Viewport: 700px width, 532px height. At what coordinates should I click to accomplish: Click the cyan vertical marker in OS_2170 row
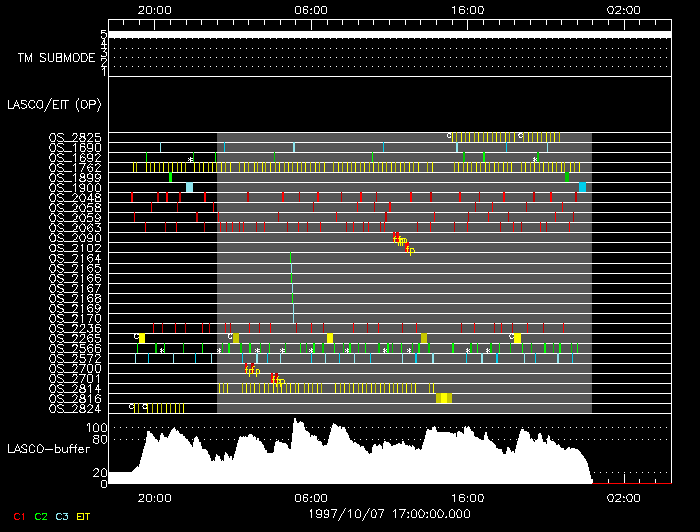click(x=294, y=319)
